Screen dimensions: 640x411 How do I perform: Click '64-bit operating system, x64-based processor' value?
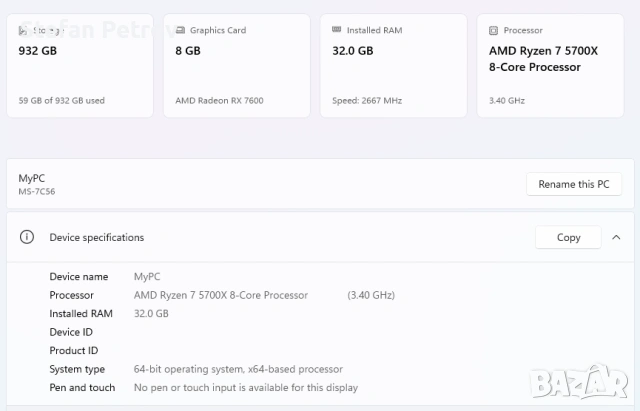point(238,369)
